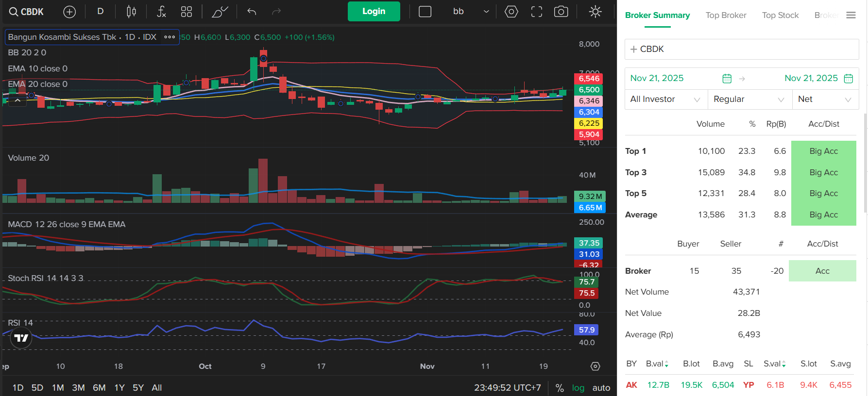Toggle the light/dark theme sun icon
The height and width of the screenshot is (396, 868).
(x=595, y=12)
